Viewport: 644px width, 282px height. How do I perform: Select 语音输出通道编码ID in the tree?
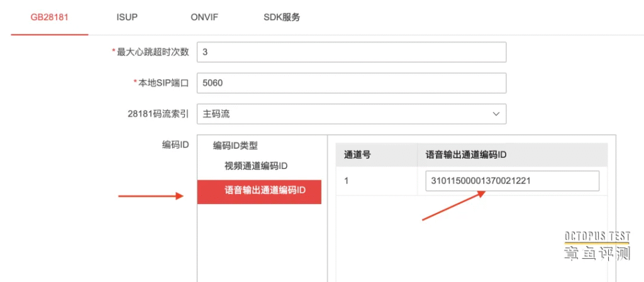coord(259,192)
